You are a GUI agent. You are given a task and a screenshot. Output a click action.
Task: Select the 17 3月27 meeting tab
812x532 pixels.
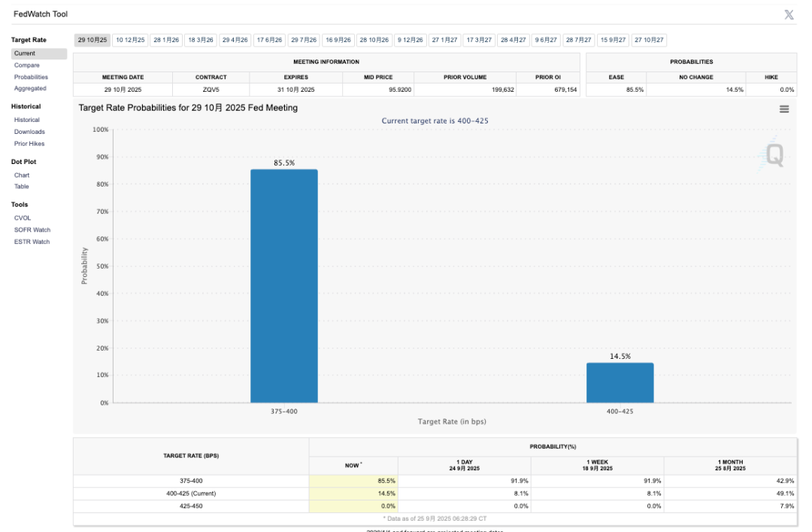pyautogui.click(x=479, y=40)
